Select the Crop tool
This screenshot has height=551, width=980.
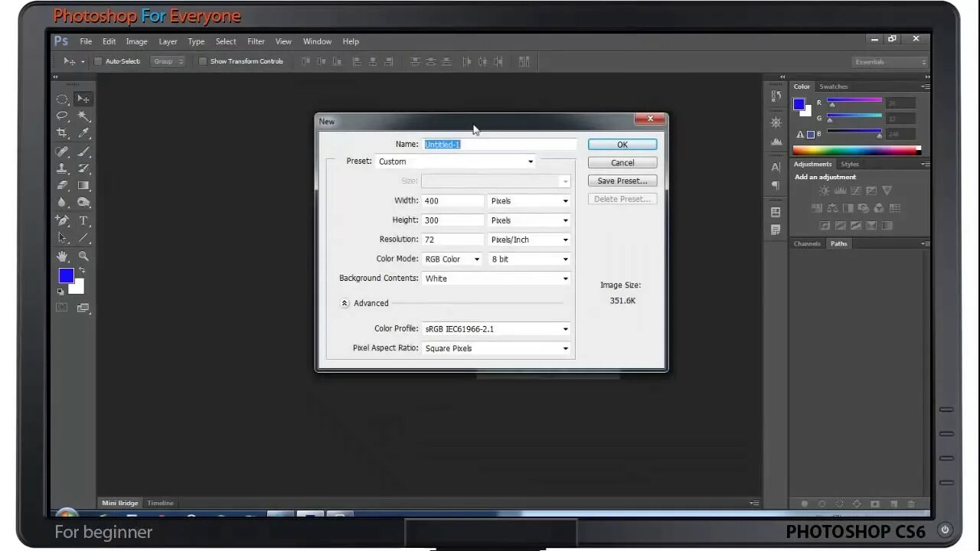[x=62, y=133]
